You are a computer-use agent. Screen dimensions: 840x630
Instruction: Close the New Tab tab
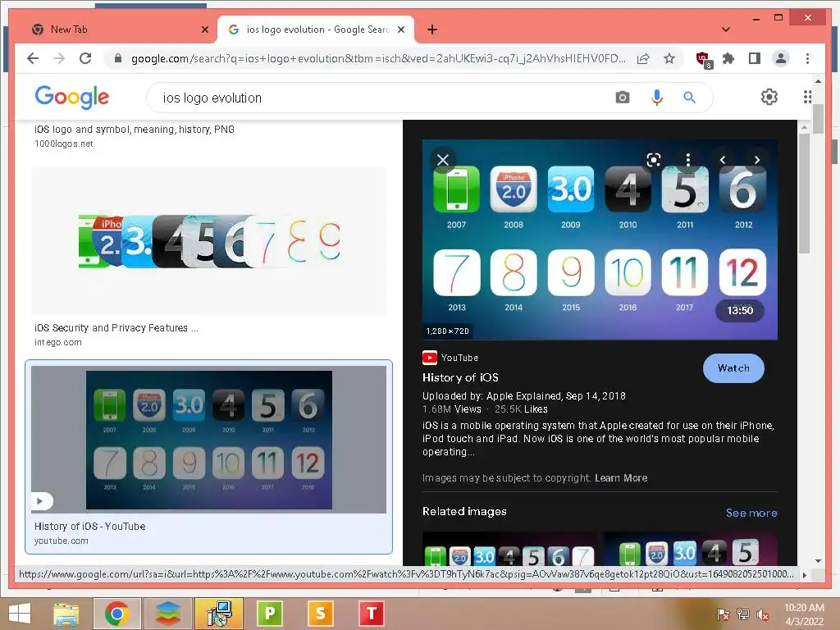(x=204, y=30)
